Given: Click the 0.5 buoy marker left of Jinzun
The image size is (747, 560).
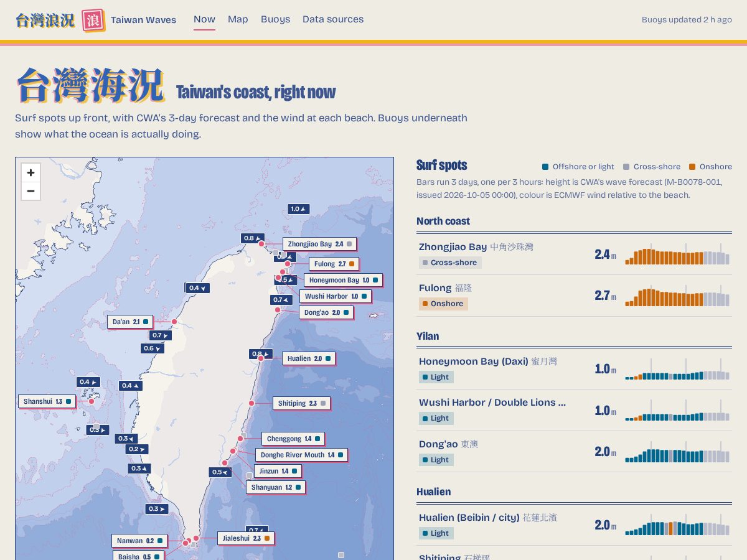Looking at the screenshot, I should pos(220,472).
